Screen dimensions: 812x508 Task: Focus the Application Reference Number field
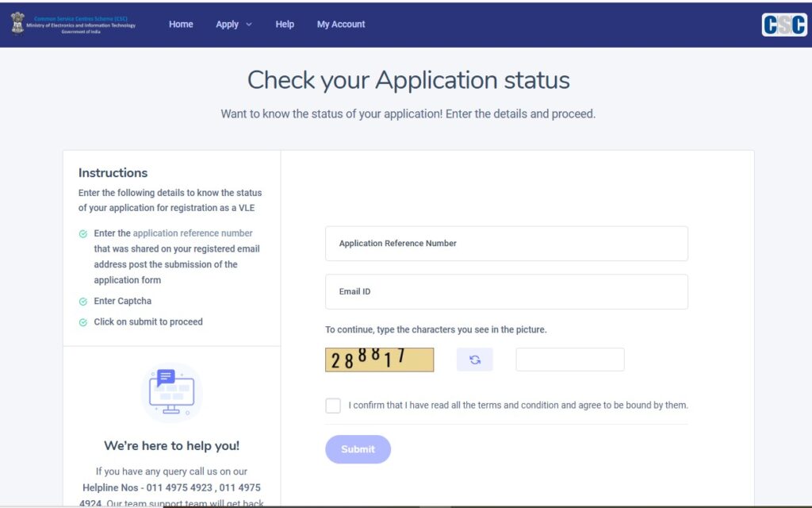pyautogui.click(x=506, y=244)
